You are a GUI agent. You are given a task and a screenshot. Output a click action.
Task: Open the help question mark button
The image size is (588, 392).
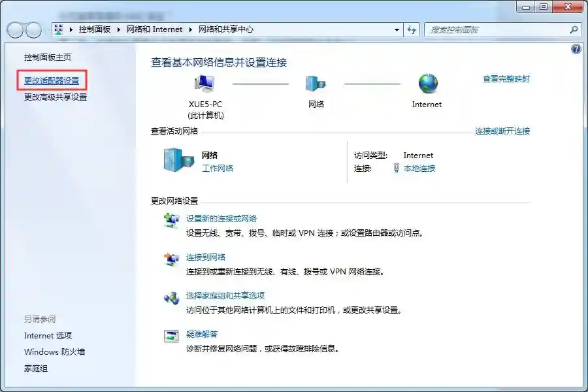[x=576, y=49]
